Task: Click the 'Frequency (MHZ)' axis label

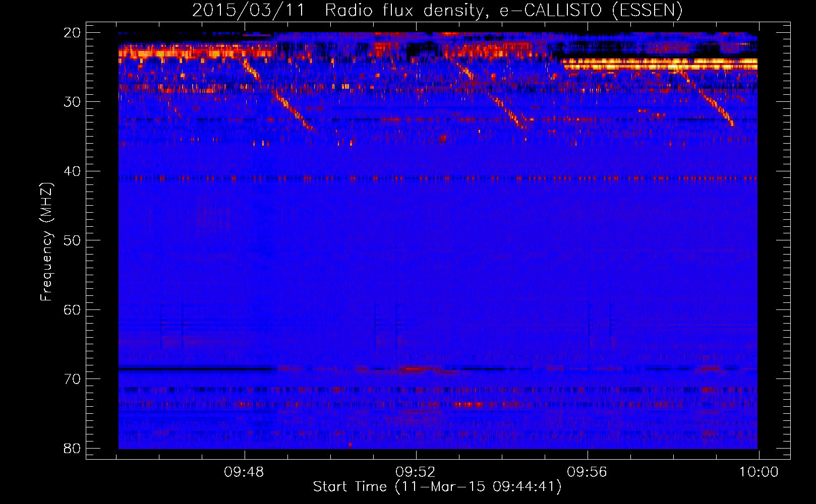Action: [46, 242]
